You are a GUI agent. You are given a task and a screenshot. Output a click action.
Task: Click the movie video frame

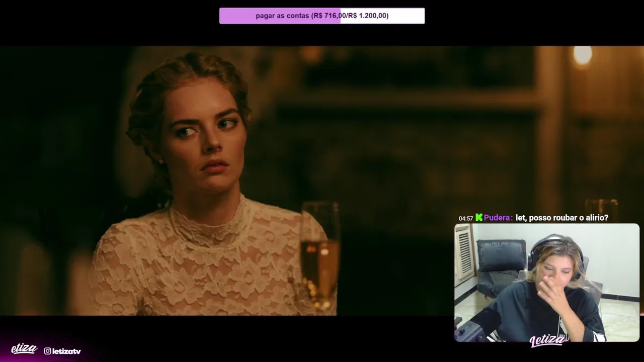322,181
